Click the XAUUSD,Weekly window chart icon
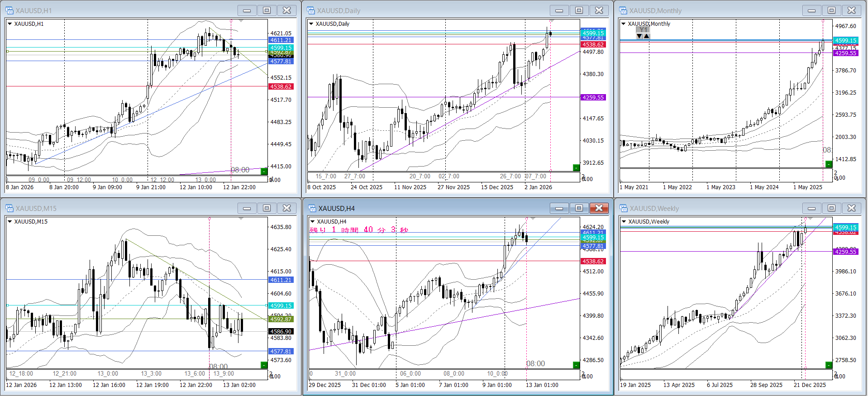The height and width of the screenshot is (396, 868). click(624, 208)
